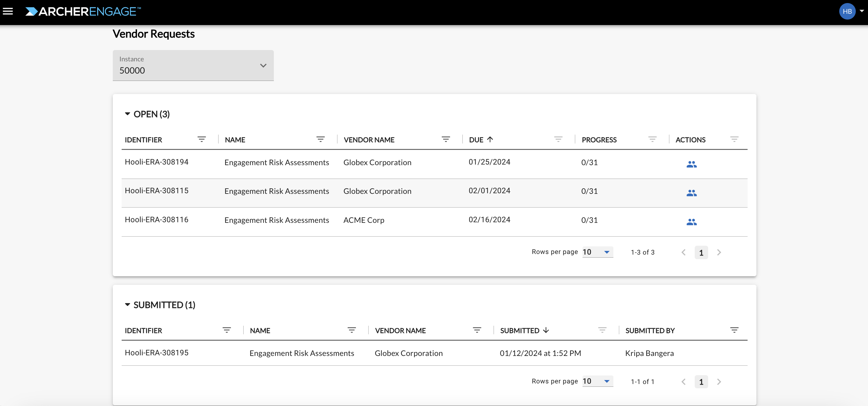
Task: Click the Submitted table NAME header
Action: pos(260,331)
